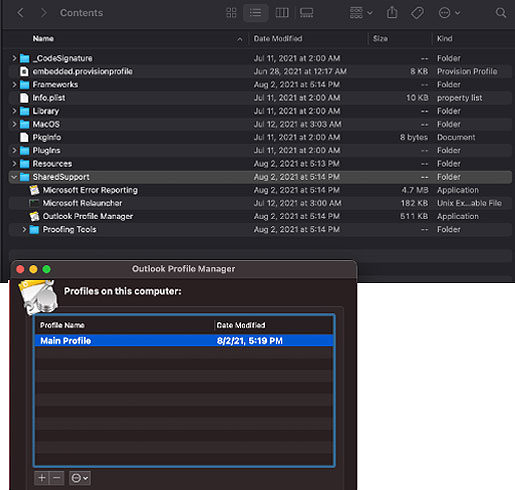Click the 'Microsoft Relauncher' file name
515x490 pixels.
82,203
